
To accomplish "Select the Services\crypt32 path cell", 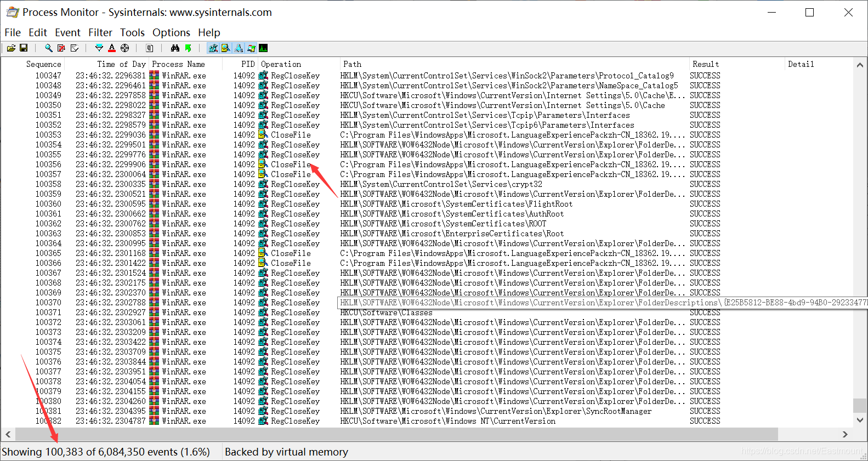I will 441,184.
